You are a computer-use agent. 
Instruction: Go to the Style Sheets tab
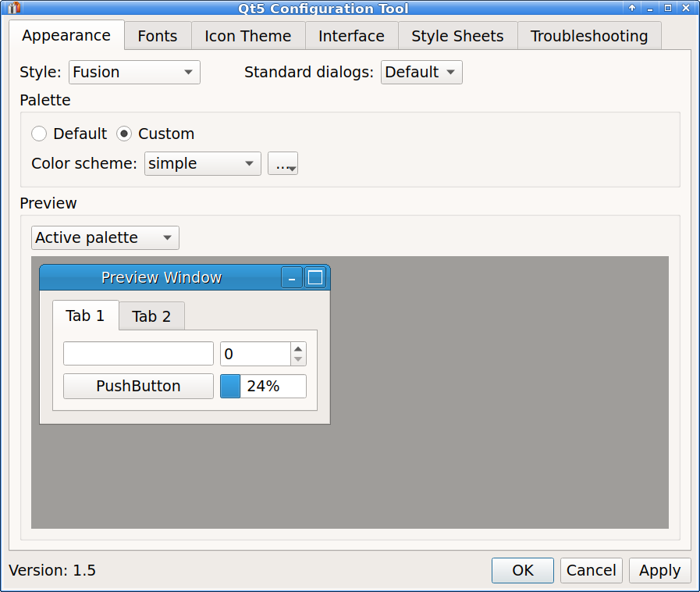pyautogui.click(x=457, y=36)
